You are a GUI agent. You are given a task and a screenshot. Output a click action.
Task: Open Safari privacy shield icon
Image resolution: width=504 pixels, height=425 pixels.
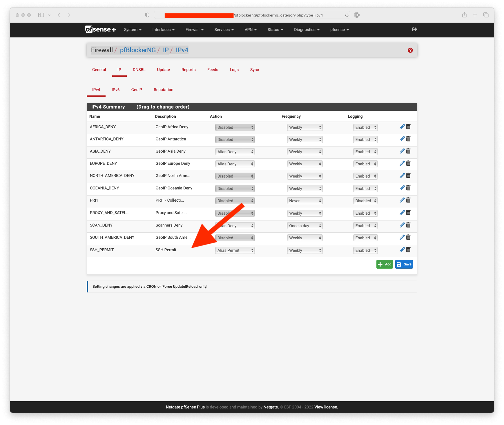click(147, 15)
